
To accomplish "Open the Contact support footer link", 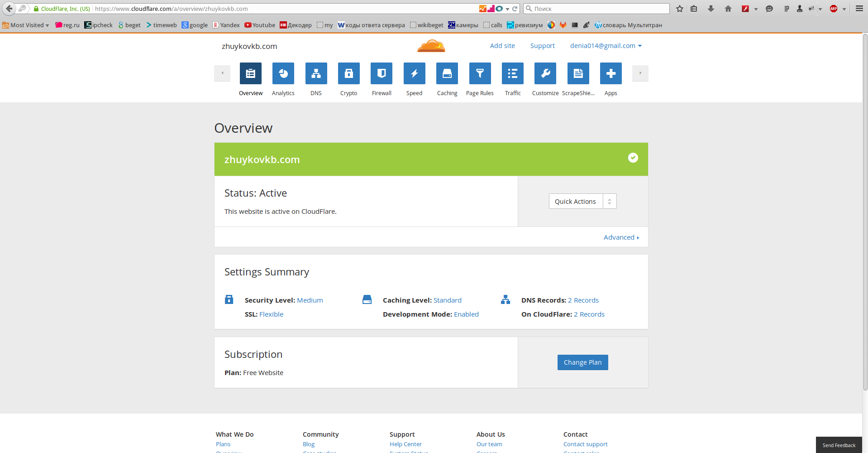I will 586,444.
